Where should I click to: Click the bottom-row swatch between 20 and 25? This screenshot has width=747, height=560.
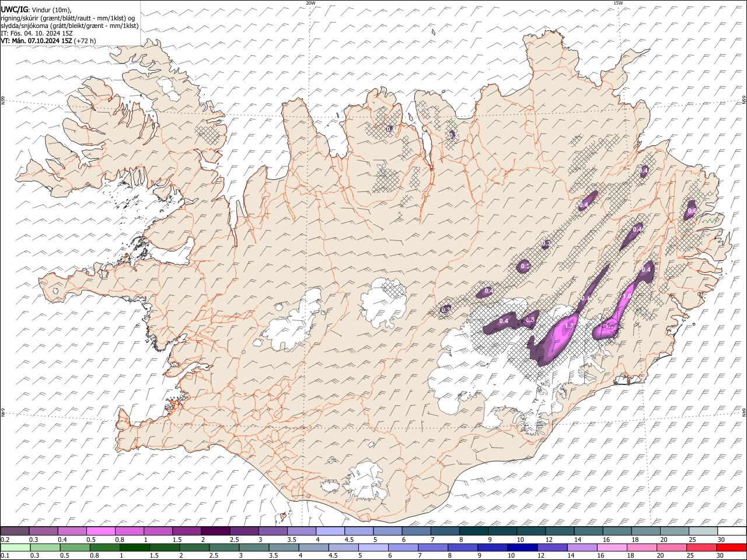click(x=671, y=547)
